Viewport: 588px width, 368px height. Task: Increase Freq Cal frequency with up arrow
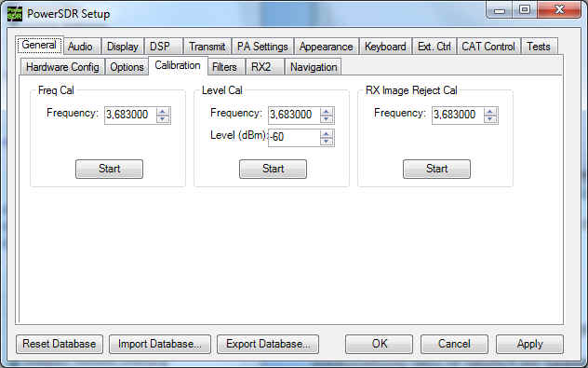pyautogui.click(x=163, y=112)
